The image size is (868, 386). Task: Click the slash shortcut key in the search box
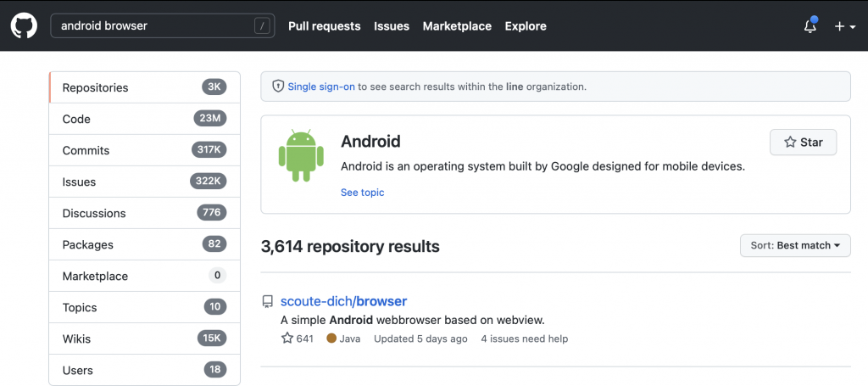tap(262, 26)
